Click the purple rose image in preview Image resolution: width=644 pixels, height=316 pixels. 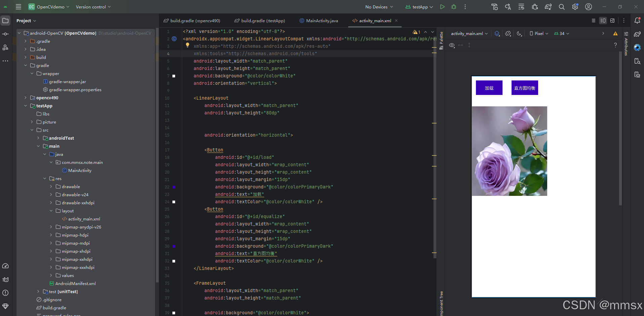click(509, 151)
